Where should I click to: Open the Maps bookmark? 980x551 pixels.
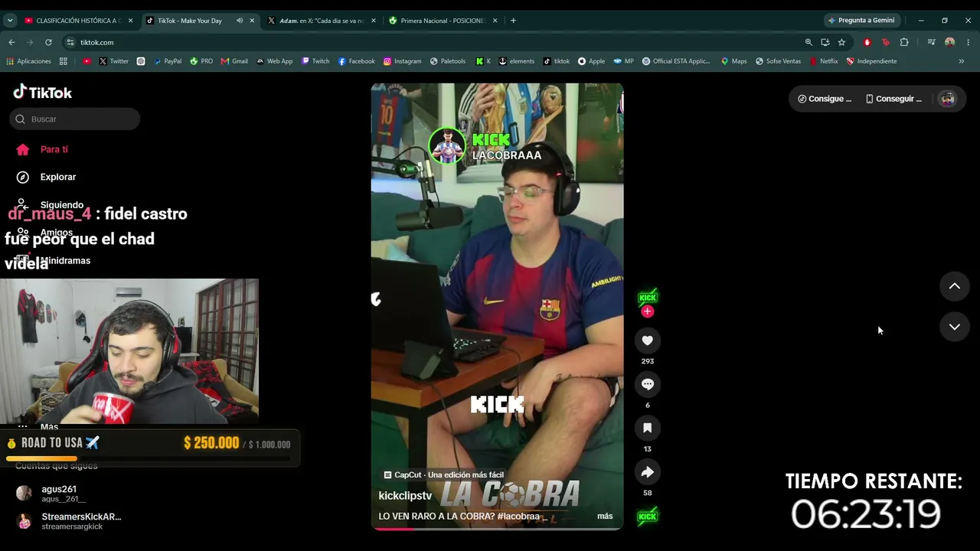click(733, 61)
